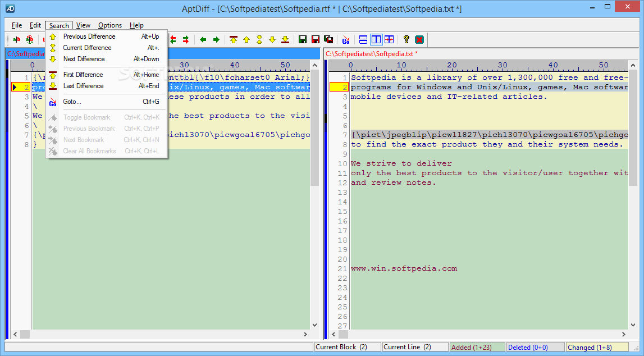Viewport: 644px width, 356px height.
Task: Click the a|b compare files toolbar icon
Action: pos(16,39)
